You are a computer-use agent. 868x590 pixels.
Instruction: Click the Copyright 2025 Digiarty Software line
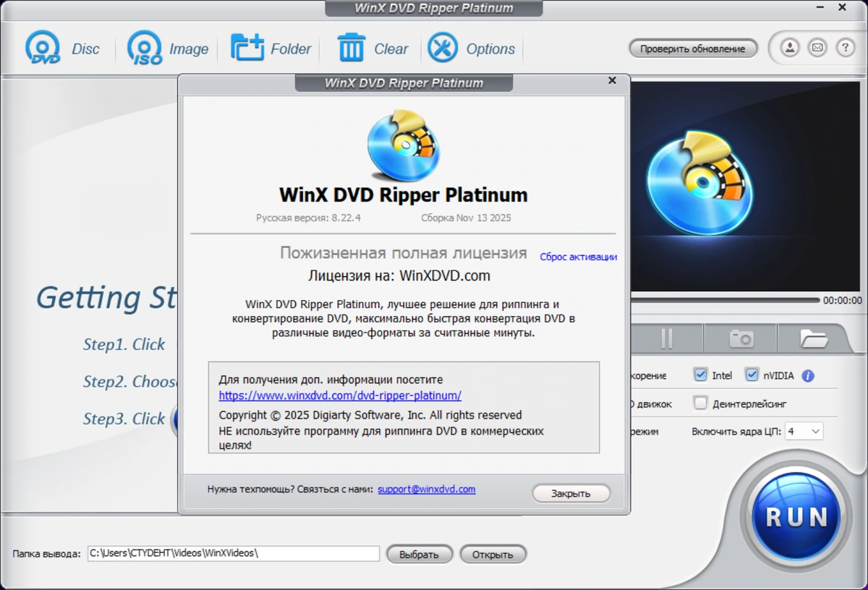[370, 415]
